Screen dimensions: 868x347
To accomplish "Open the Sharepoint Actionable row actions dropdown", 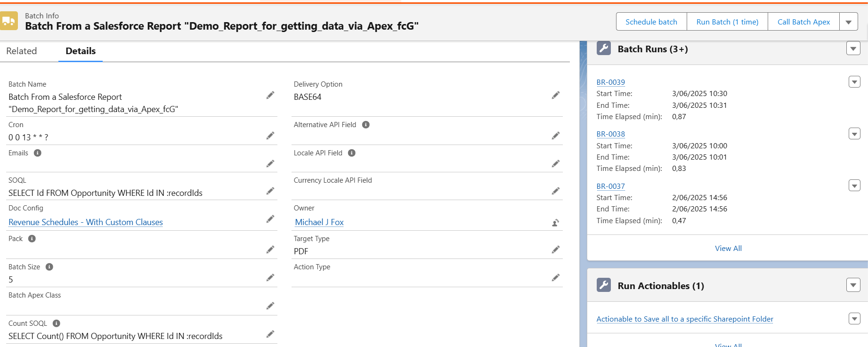I will (x=854, y=318).
